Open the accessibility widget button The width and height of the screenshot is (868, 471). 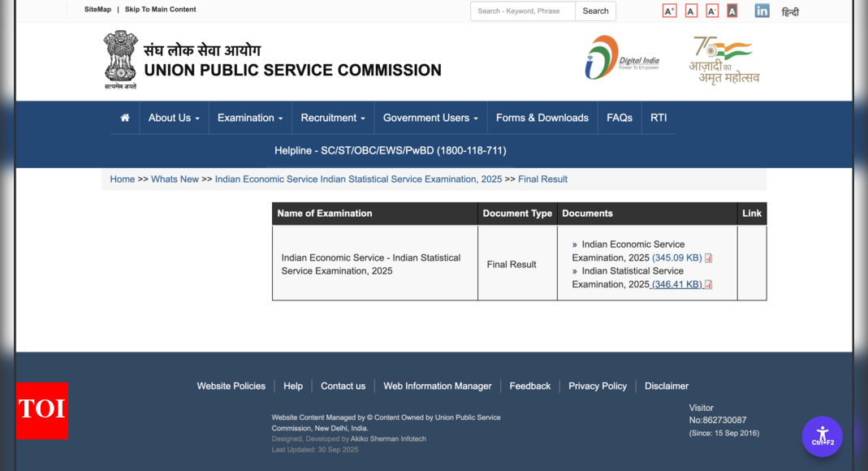(x=822, y=436)
